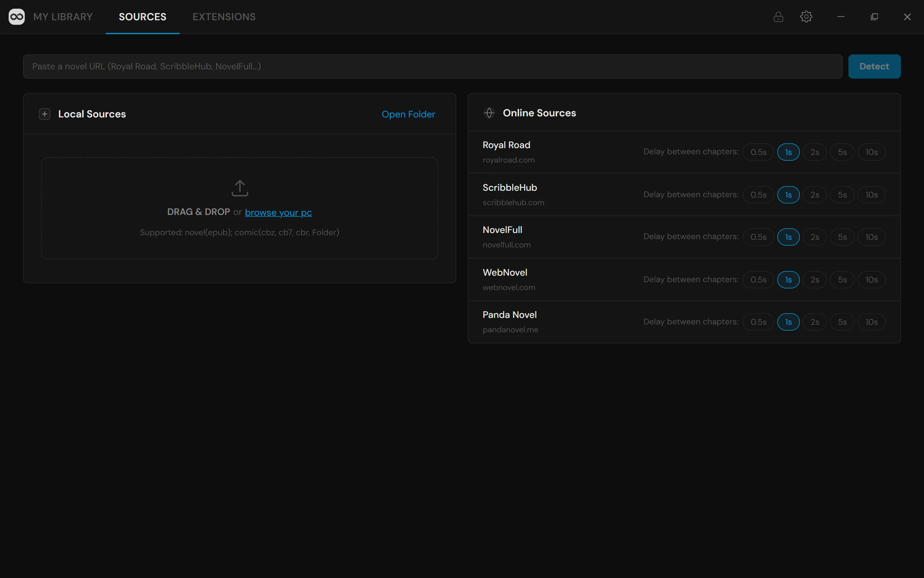Click the WebNovel source name
This screenshot has width=924, height=578.
505,272
